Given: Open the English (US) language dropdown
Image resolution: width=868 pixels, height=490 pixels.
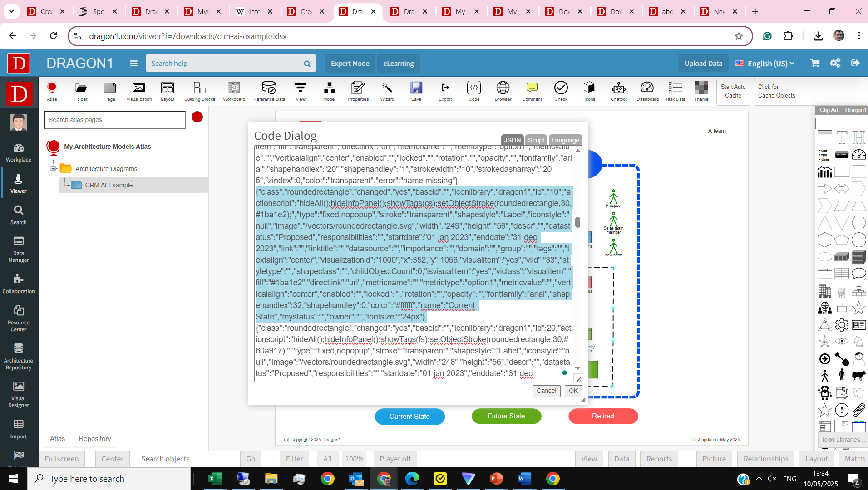Looking at the screenshot, I should click(765, 64).
